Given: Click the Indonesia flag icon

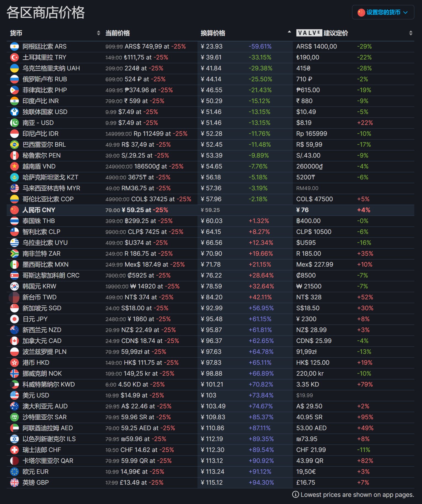Looking at the screenshot, I should 15,134.
